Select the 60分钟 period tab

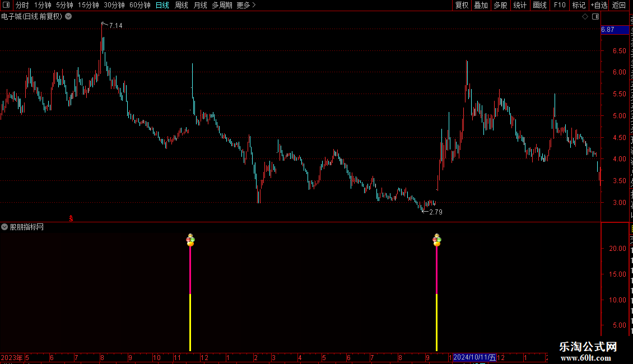tap(139, 5)
